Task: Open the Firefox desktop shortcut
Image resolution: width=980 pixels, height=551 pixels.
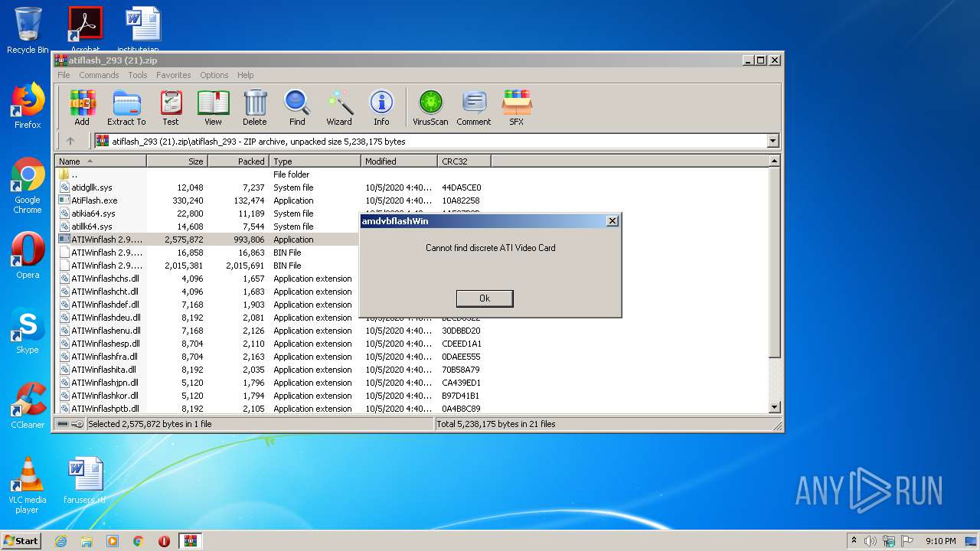Action: coord(28,106)
